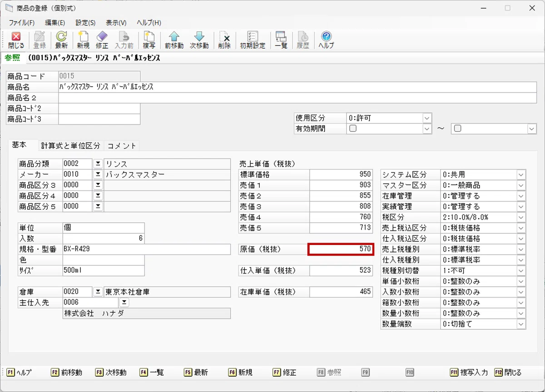Image resolution: width=545 pixels, height=392 pixels.
Task: Click the F12 閉じる function key button
Action: 508,372
